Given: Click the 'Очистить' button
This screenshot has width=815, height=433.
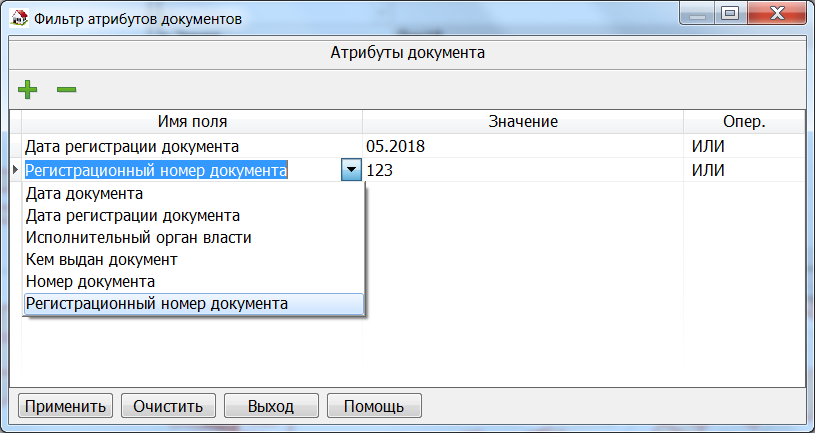Looking at the screenshot, I should pos(168,406).
